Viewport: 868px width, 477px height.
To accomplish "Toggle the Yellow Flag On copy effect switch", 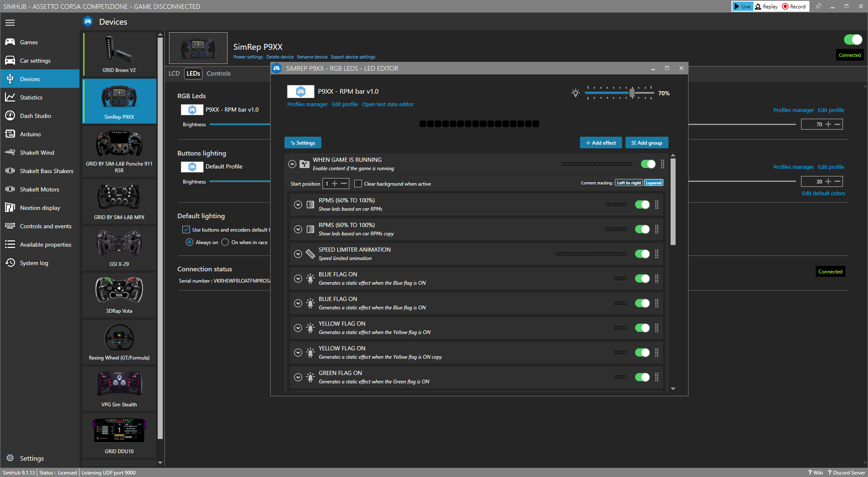I will pyautogui.click(x=642, y=352).
